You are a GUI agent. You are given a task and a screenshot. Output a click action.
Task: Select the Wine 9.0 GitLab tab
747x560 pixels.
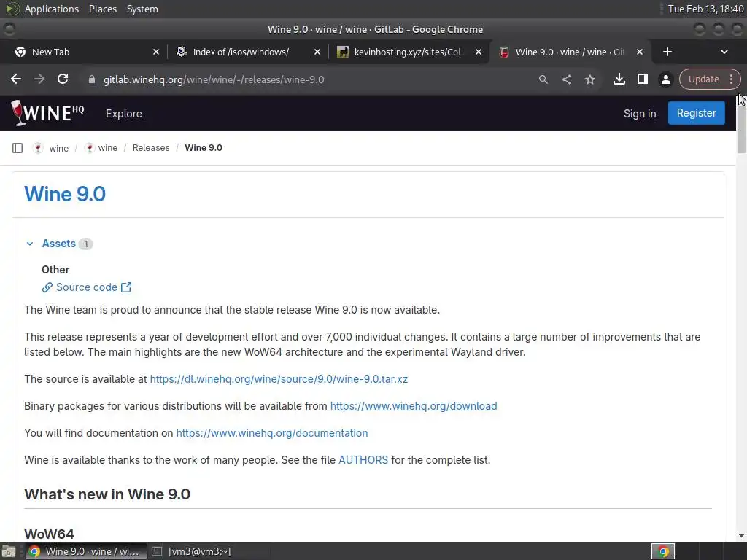(x=570, y=52)
